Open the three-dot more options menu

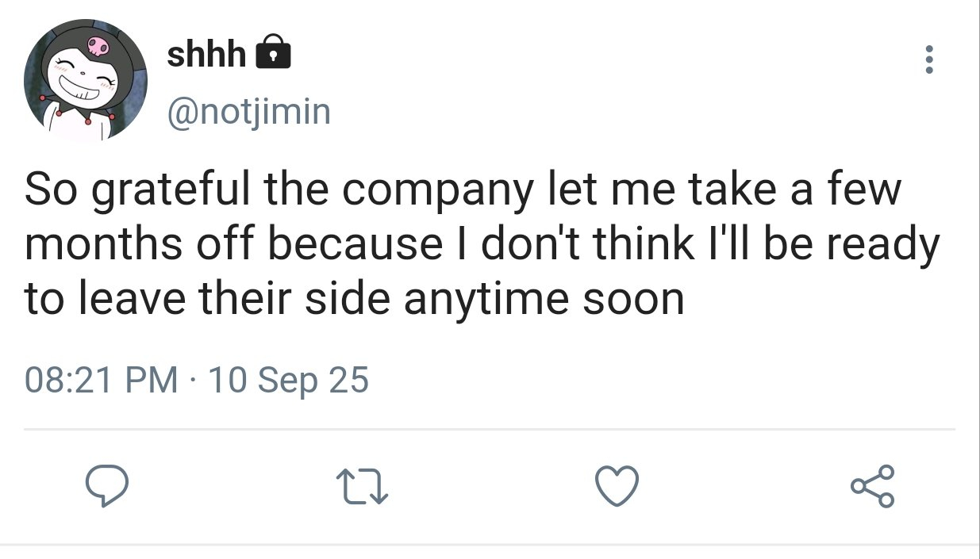pyautogui.click(x=929, y=60)
